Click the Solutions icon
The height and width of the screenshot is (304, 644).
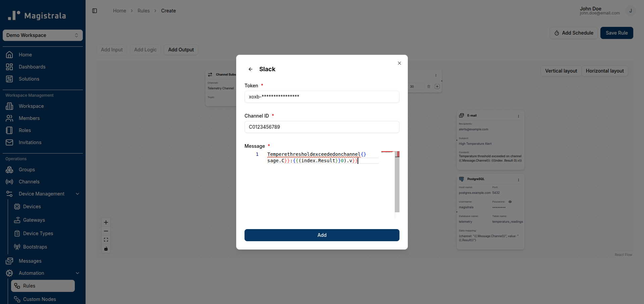click(9, 79)
